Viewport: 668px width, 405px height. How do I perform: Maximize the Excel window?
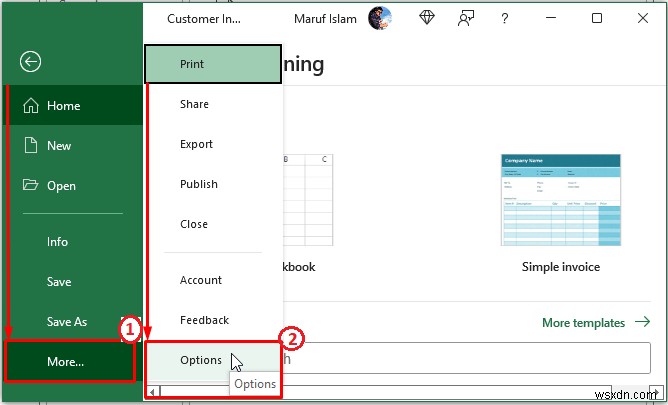(597, 18)
